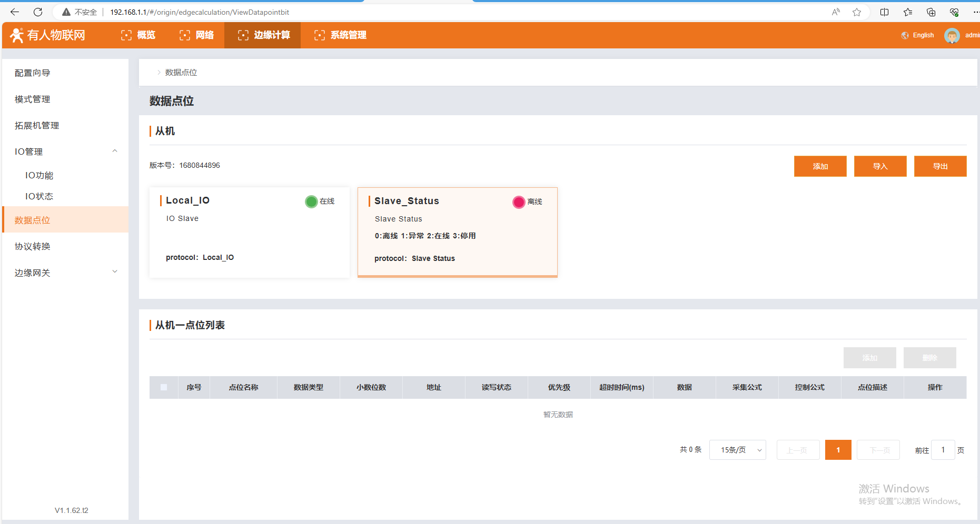The image size is (980, 524).
Task: Go back with the browser back arrow
Action: 15,12
